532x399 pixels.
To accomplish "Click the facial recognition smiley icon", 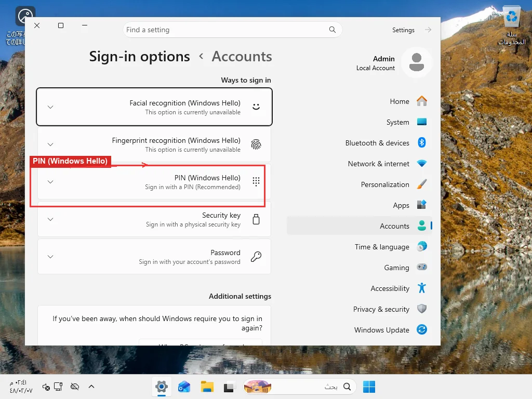I will click(x=256, y=107).
